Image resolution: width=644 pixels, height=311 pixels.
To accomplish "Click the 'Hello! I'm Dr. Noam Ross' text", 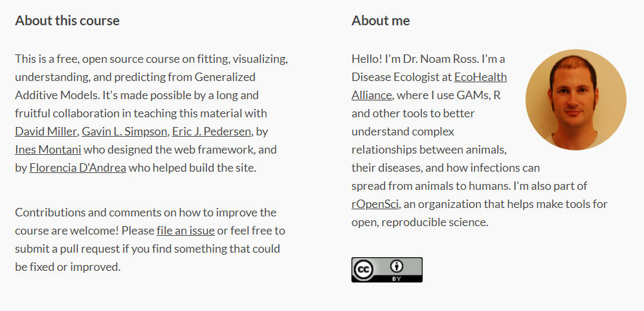I will click(414, 59).
